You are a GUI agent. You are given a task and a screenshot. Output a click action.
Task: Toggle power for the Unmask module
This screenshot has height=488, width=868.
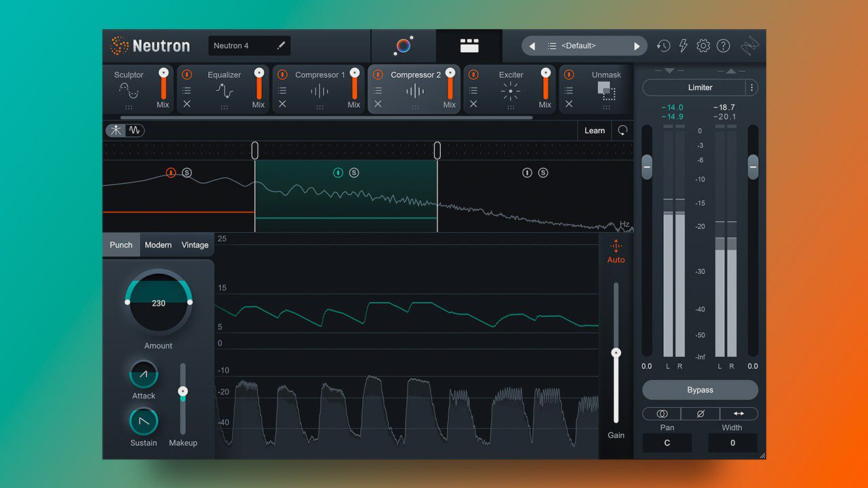[569, 75]
